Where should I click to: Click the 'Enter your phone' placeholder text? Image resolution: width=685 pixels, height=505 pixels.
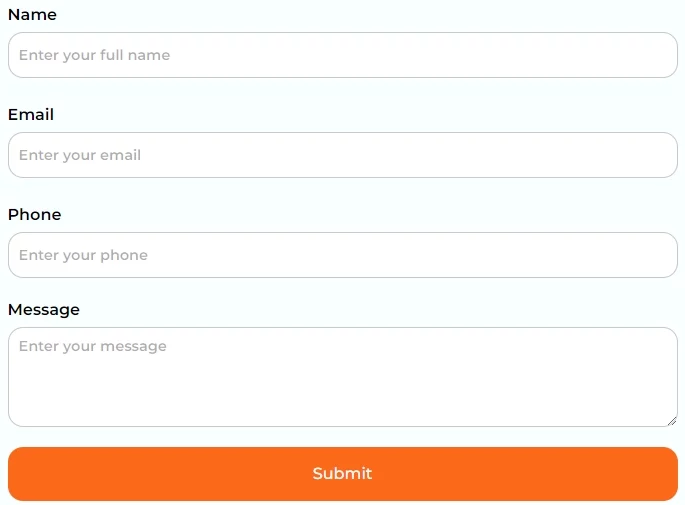(83, 255)
